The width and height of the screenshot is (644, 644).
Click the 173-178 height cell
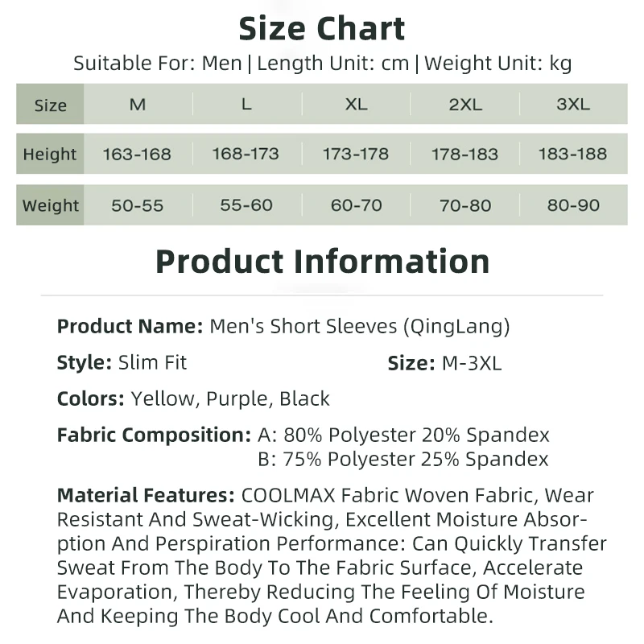click(356, 154)
